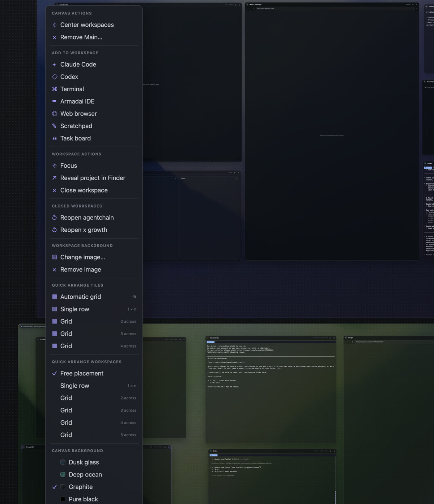Screen dimensions: 434x504
Task: Add a Web browser tile
Action: tap(94, 113)
